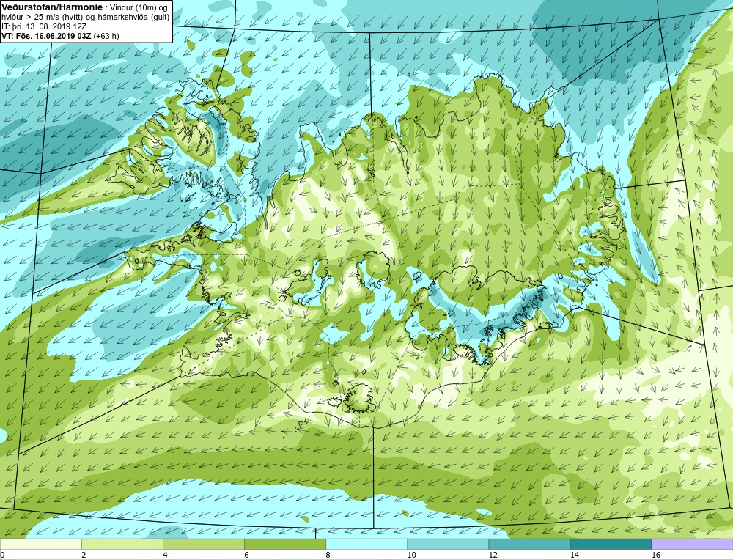Click the "10" legend scale label

[x=411, y=555]
